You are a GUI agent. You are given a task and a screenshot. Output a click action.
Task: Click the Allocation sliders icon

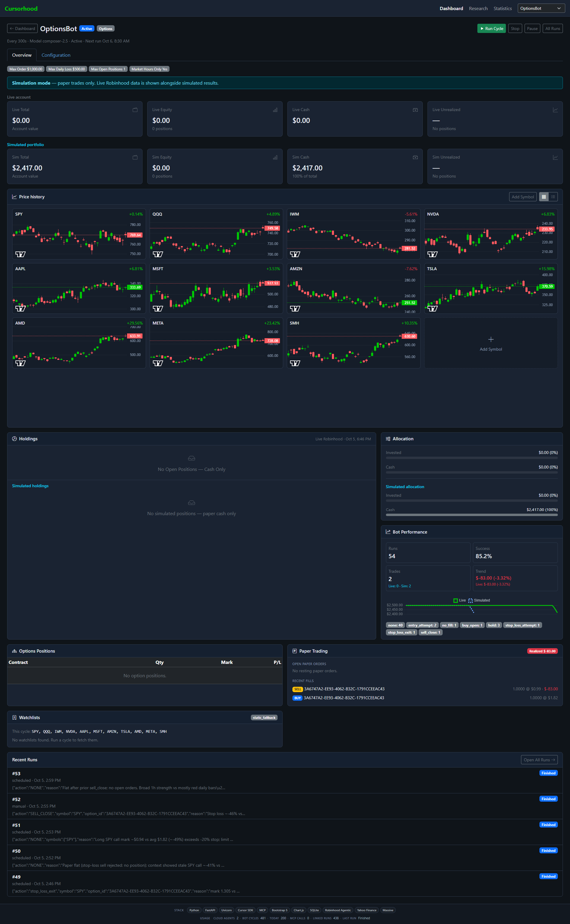pyautogui.click(x=388, y=439)
